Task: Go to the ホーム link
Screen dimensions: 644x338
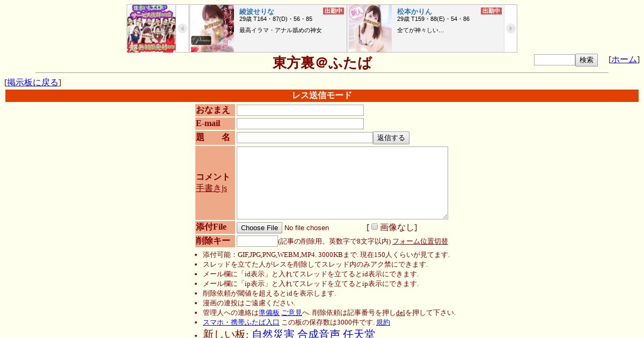Action: (624, 60)
